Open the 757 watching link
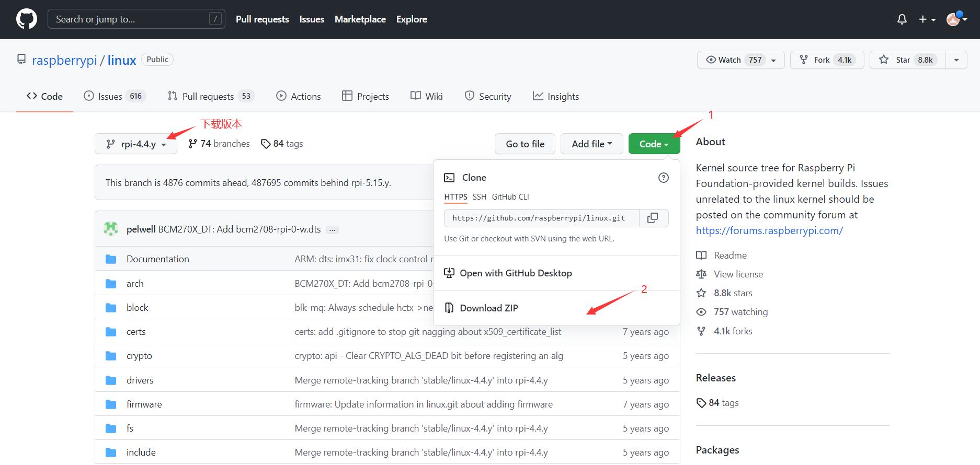The width and height of the screenshot is (980, 465). 732,312
